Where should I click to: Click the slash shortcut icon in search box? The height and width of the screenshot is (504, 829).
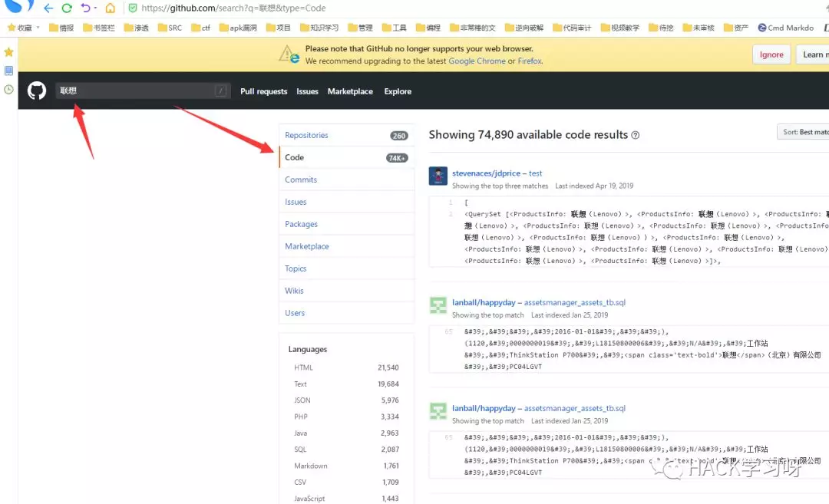(x=220, y=91)
